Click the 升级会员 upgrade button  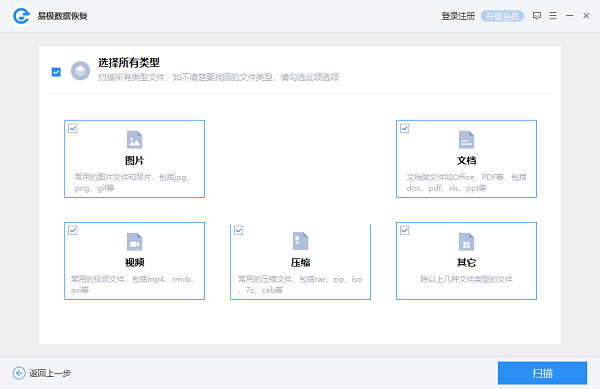pos(502,16)
